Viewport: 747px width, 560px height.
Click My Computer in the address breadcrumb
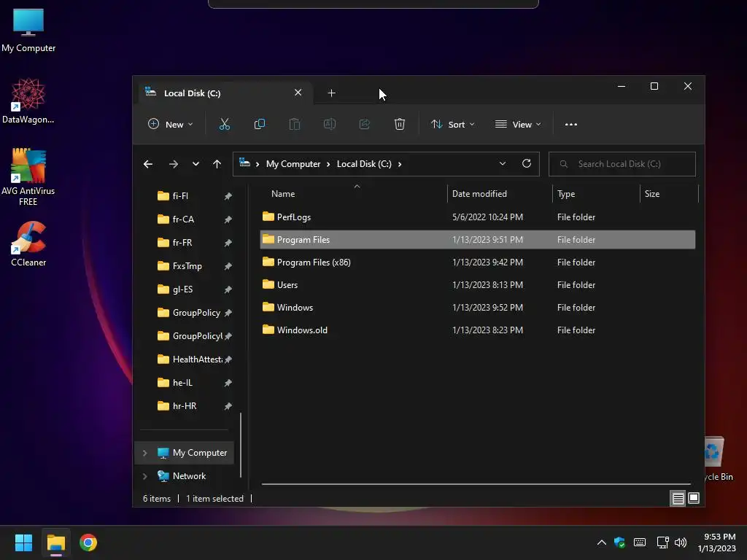[293, 164]
